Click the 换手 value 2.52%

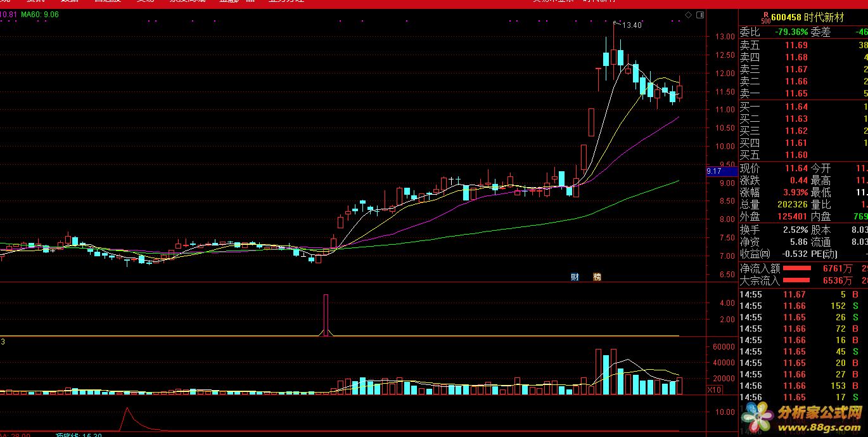pos(796,230)
